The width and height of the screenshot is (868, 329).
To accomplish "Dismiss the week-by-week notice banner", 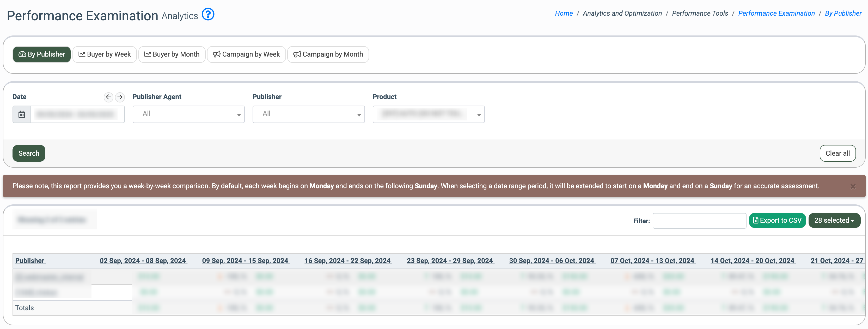I will [853, 186].
